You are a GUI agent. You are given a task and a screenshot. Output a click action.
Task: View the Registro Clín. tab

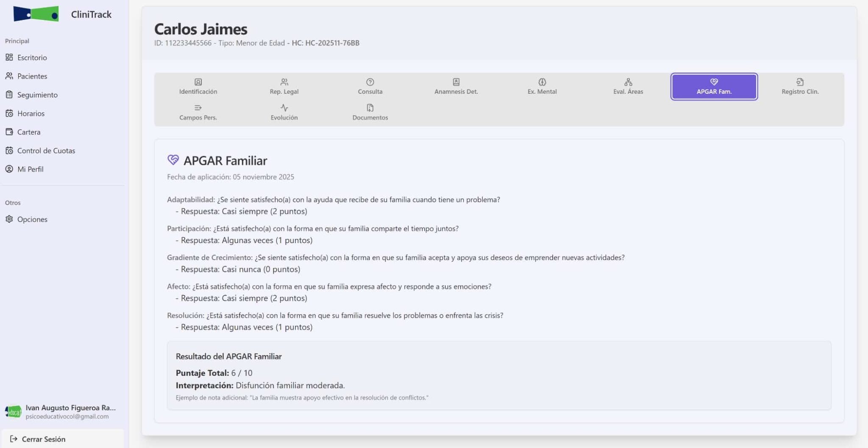pyautogui.click(x=800, y=87)
